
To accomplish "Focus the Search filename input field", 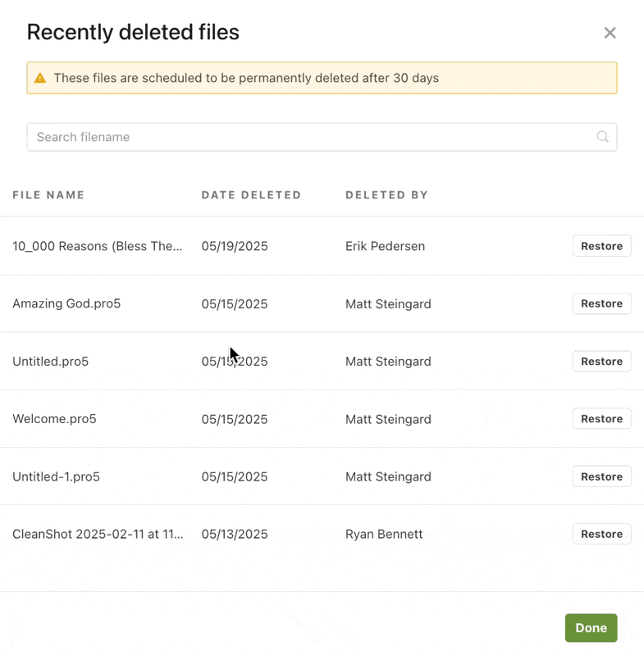I will pyautogui.click(x=312, y=137).
